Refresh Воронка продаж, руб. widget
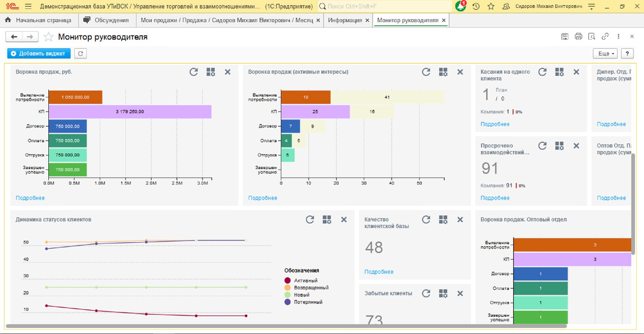This screenshot has height=334, width=644. (x=194, y=72)
